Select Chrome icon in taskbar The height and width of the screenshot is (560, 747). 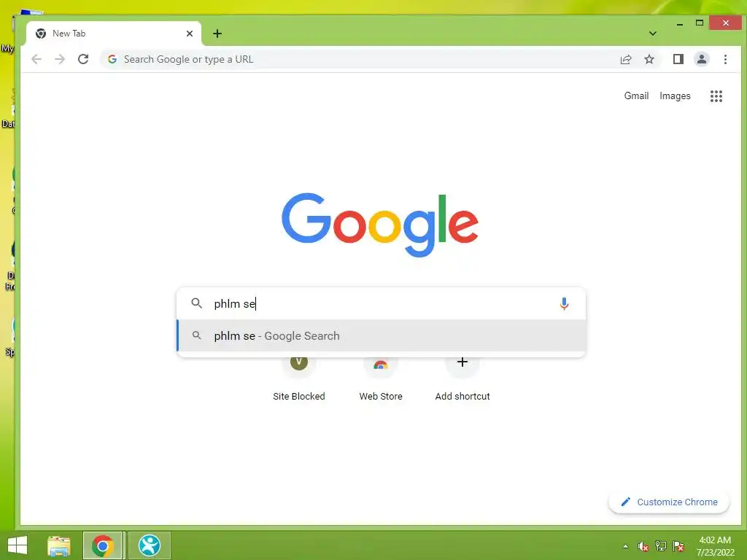104,545
